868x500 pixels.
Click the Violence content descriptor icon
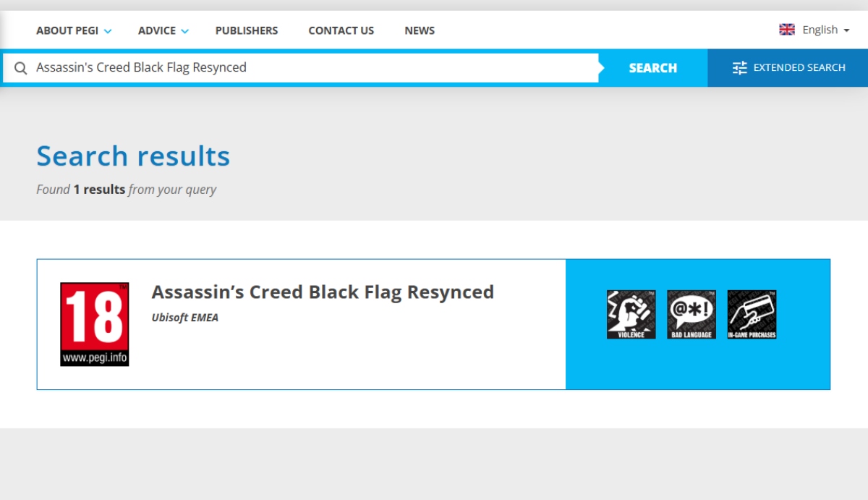(631, 314)
